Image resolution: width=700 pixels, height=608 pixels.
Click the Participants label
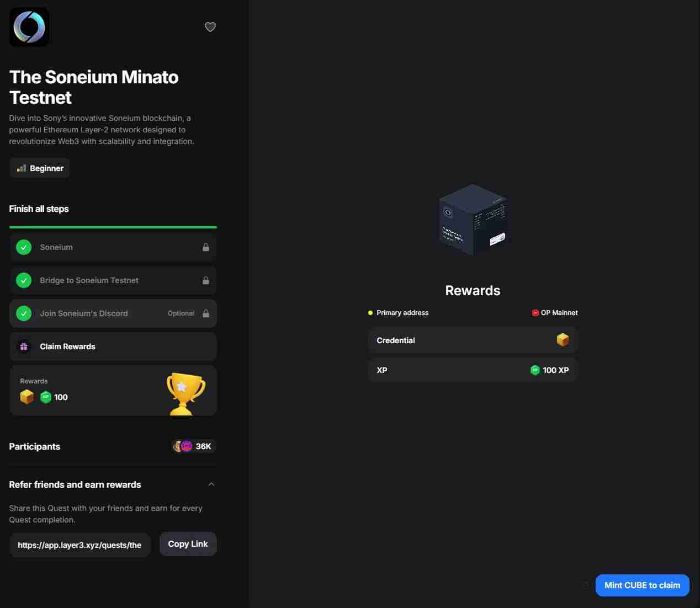coord(35,446)
